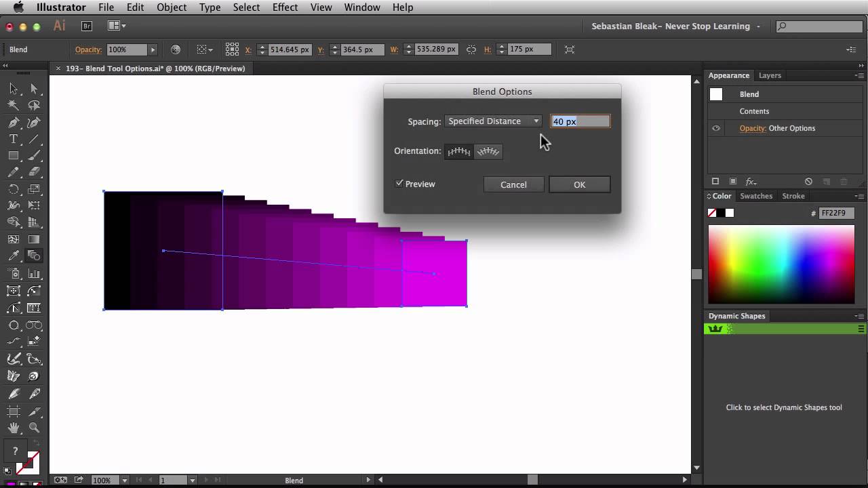The height and width of the screenshot is (488, 868).
Task: Select the Line Segment tool
Action: [34, 140]
